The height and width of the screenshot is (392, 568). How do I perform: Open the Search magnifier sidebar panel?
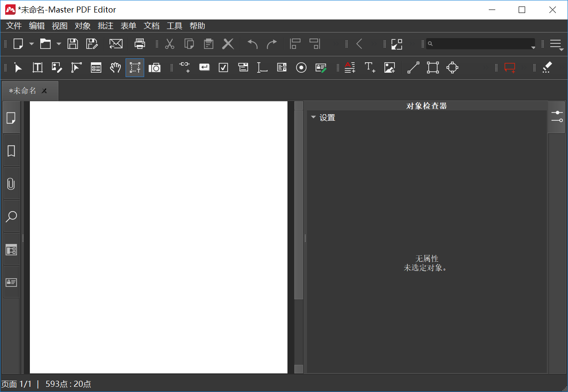point(11,216)
